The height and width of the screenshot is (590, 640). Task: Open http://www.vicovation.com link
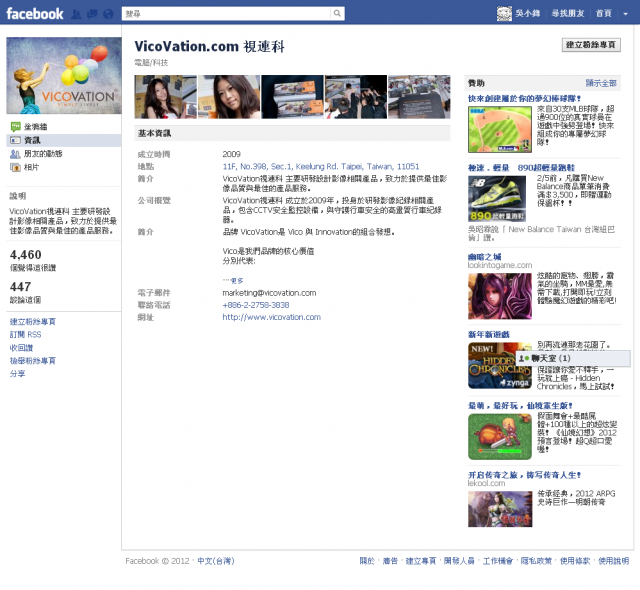click(x=271, y=317)
